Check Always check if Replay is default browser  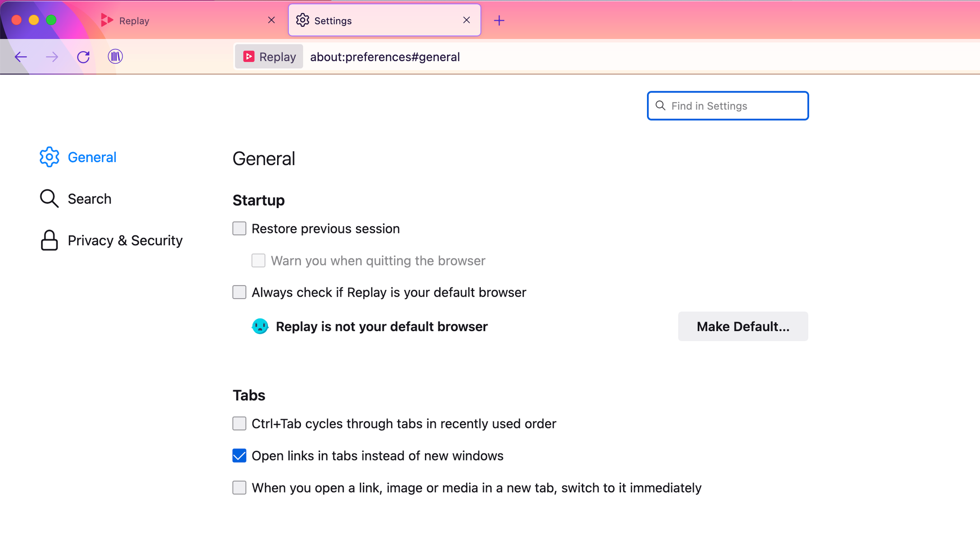(239, 292)
